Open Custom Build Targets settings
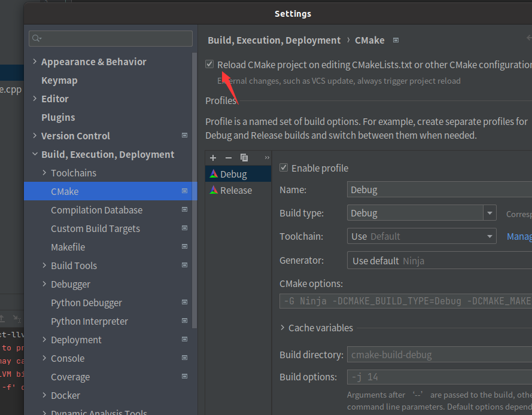The width and height of the screenshot is (532, 415). (95, 228)
